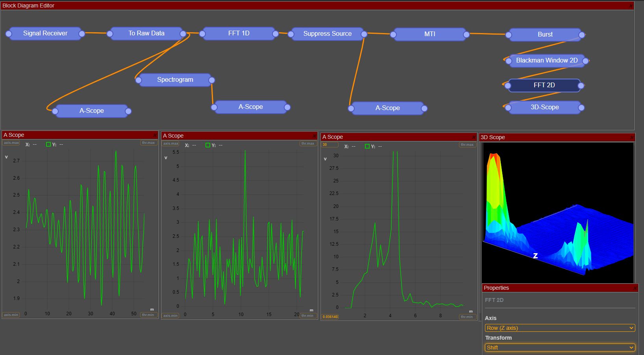Toggle the Y checkbox in second A Scope
Image resolution: width=644 pixels, height=355 pixels.
[208, 145]
